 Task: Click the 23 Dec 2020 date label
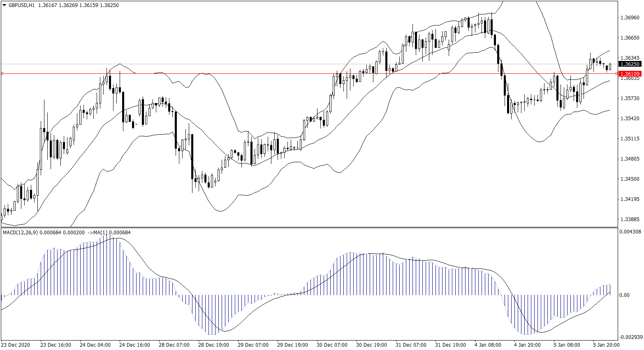point(15,345)
